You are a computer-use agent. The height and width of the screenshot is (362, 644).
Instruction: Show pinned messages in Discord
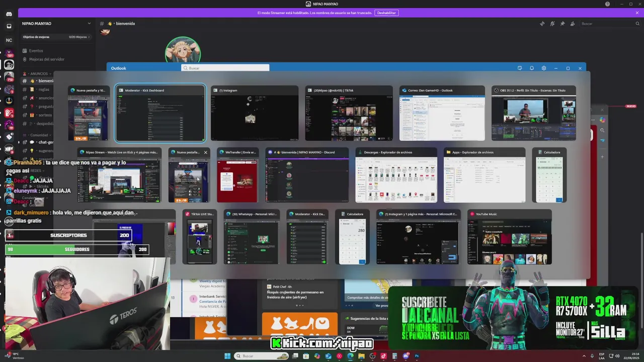tap(562, 24)
